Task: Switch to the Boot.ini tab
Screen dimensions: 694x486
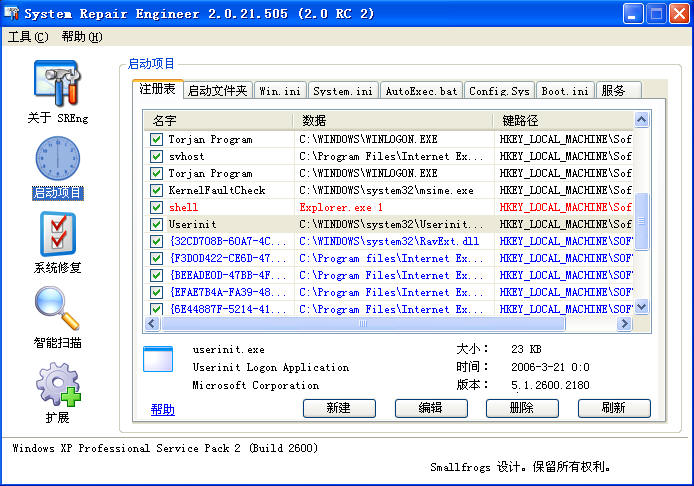Action: [x=565, y=91]
